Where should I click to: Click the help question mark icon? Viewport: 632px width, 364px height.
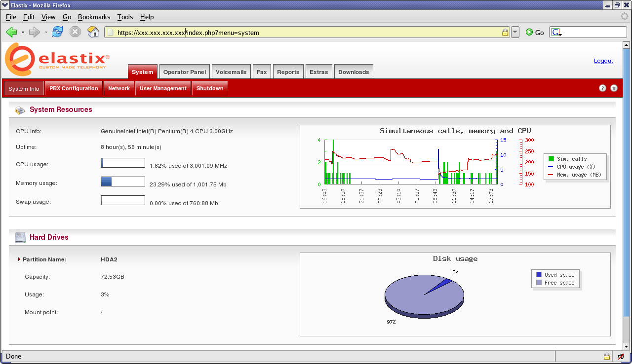point(602,88)
